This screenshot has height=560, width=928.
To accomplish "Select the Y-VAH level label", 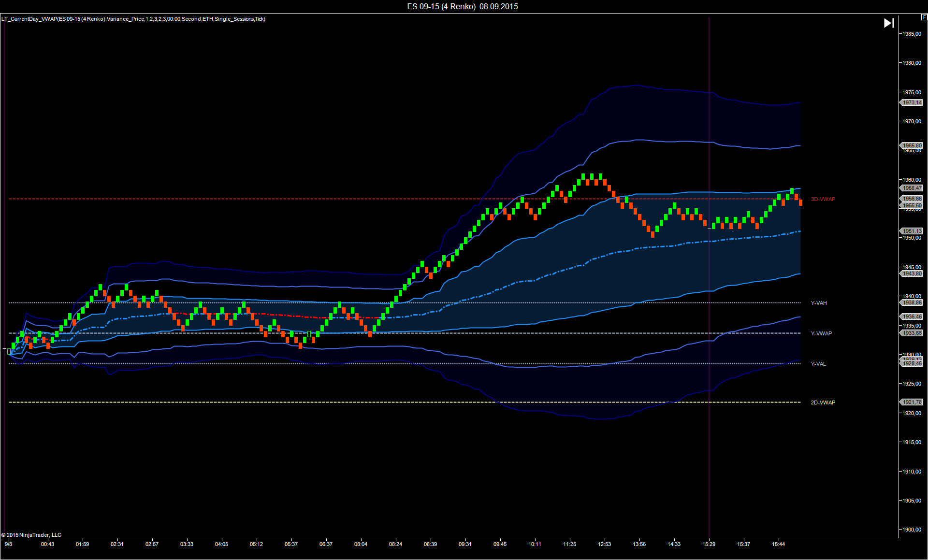I will click(x=818, y=303).
